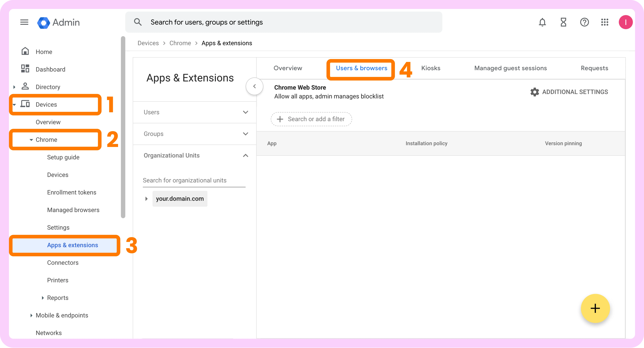Viewport: 644px width, 348px height.
Task: Expand the your.domain.com unit tree
Action: click(x=146, y=199)
